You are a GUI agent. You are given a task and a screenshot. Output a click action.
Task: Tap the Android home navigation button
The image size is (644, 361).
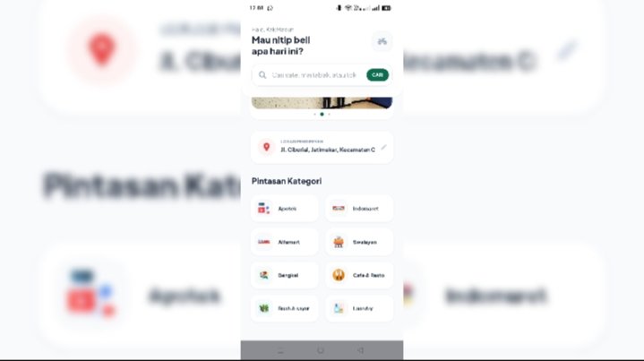[x=321, y=350]
